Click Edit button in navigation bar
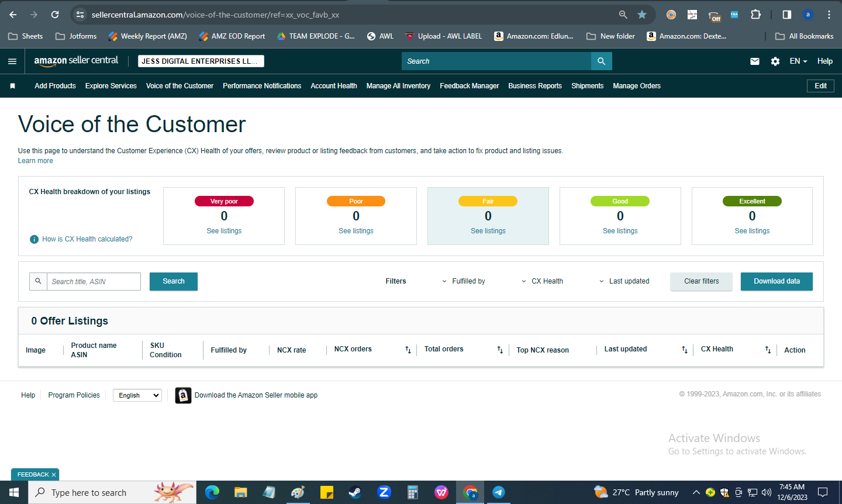842x504 pixels. click(821, 86)
